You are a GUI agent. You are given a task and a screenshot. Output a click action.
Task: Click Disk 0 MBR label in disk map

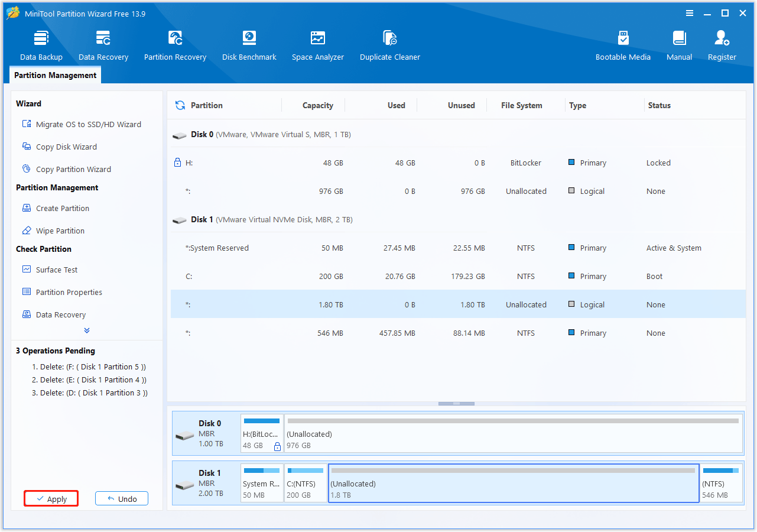click(206, 433)
